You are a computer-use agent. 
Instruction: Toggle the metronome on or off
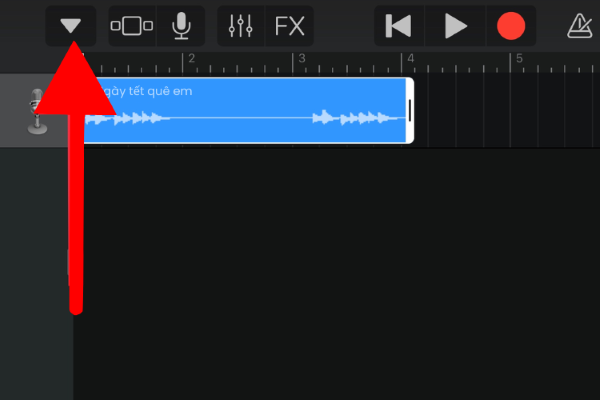[x=580, y=26]
